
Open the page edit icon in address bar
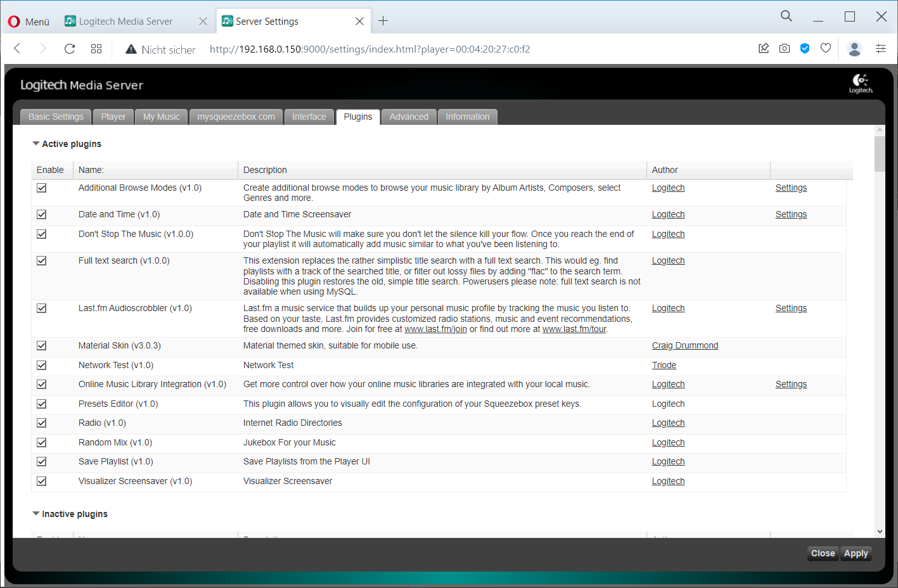point(764,48)
